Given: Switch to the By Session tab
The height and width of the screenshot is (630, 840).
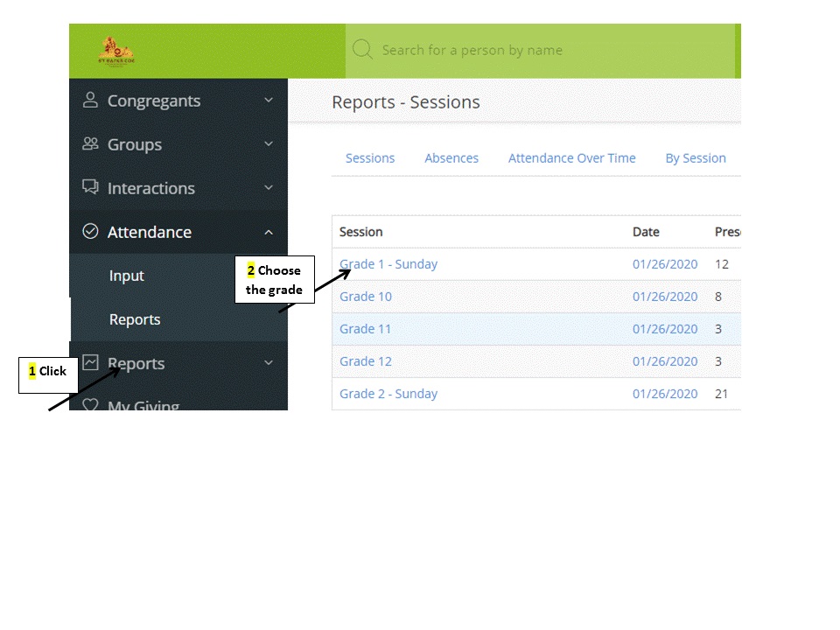Looking at the screenshot, I should click(696, 158).
